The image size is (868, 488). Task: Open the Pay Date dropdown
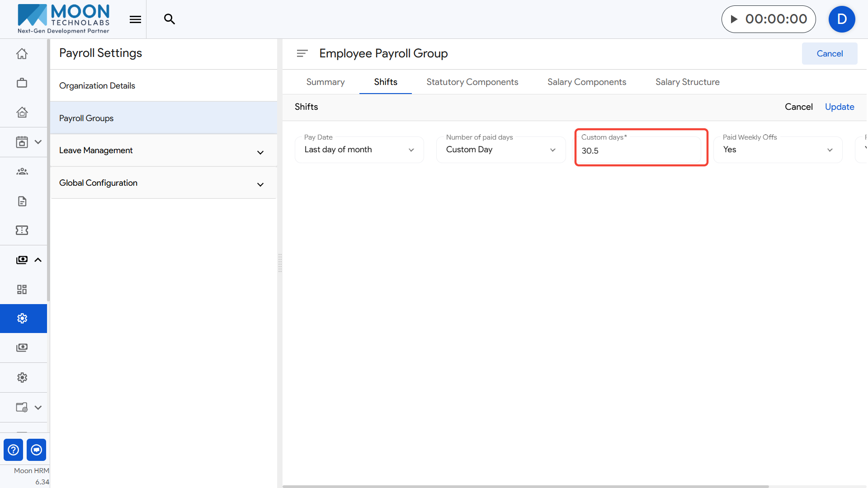pos(359,150)
